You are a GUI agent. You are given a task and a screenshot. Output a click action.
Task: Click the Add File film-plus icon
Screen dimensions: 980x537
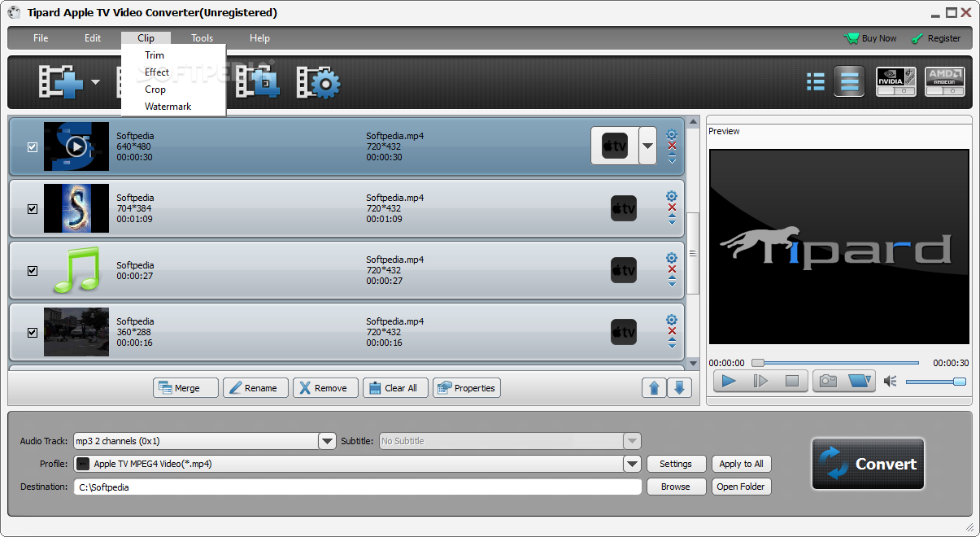[61, 81]
